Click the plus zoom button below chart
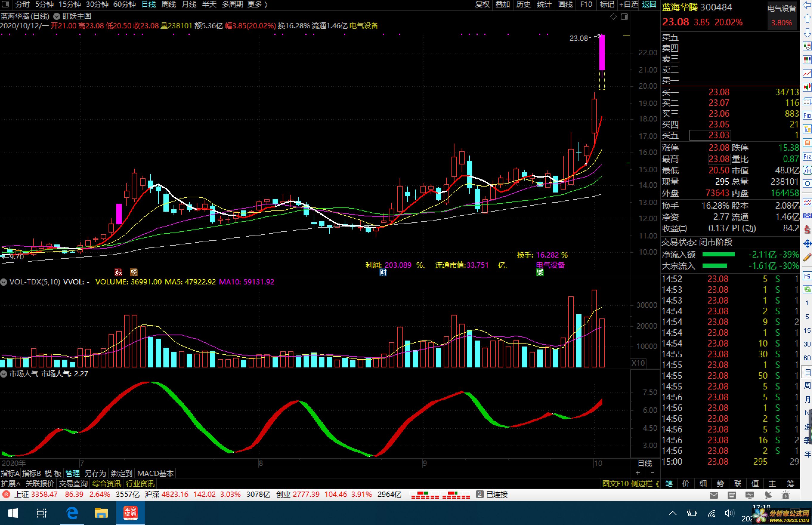The height and width of the screenshot is (525, 812). coord(638,473)
